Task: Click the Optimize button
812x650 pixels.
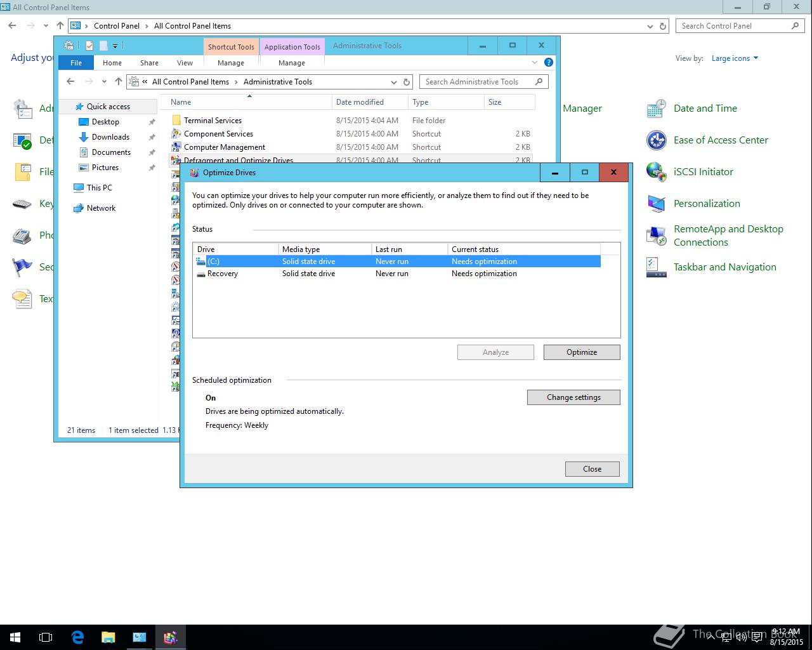Action: pyautogui.click(x=582, y=352)
